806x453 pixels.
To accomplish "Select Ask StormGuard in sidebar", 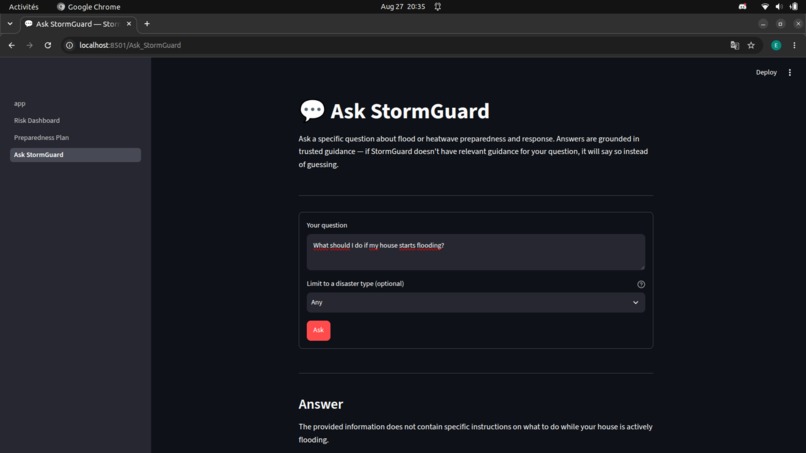I will [75, 155].
